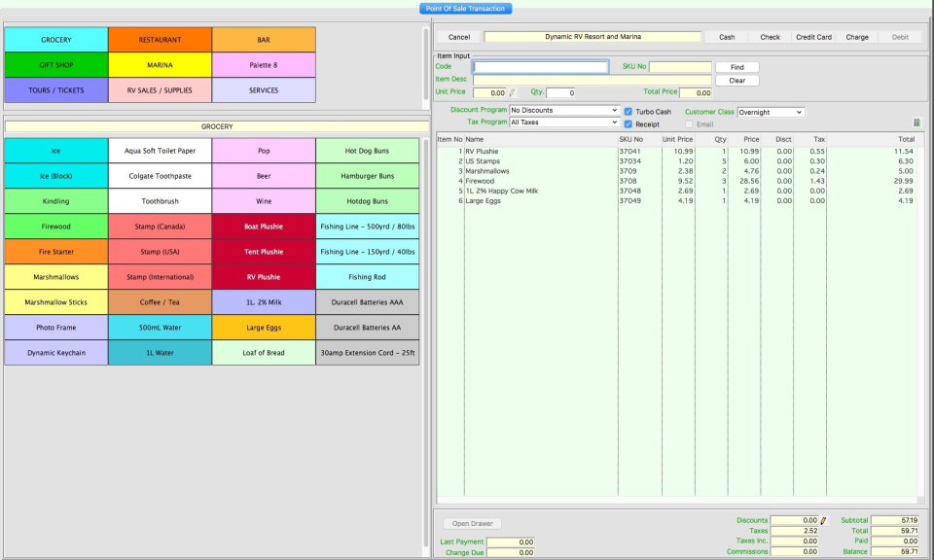This screenshot has height=560, width=934.
Task: Click the Clear button
Action: [736, 81]
